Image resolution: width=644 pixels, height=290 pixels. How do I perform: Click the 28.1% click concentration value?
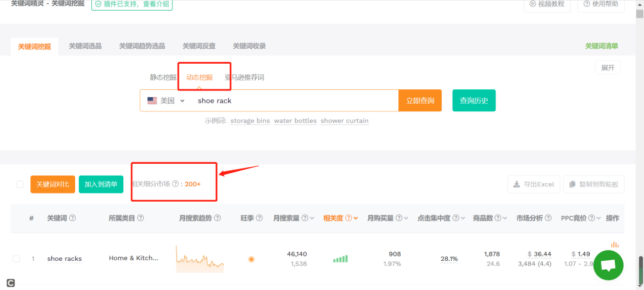(449, 259)
